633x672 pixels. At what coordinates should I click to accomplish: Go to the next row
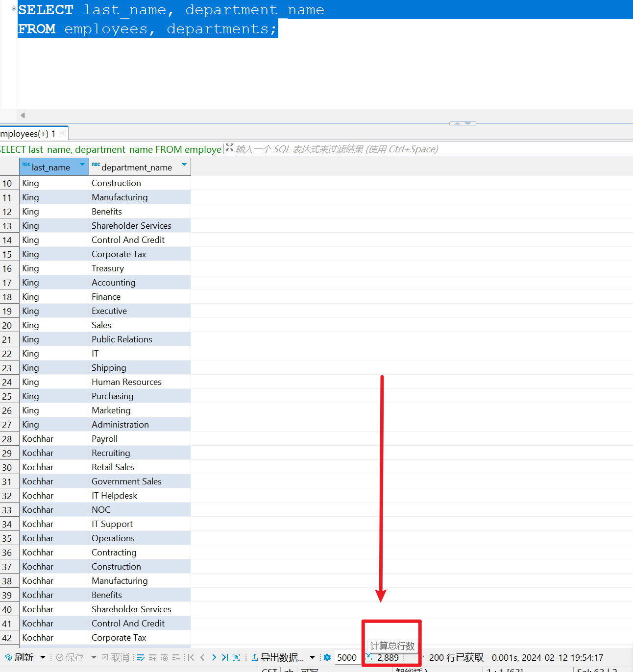pos(214,657)
